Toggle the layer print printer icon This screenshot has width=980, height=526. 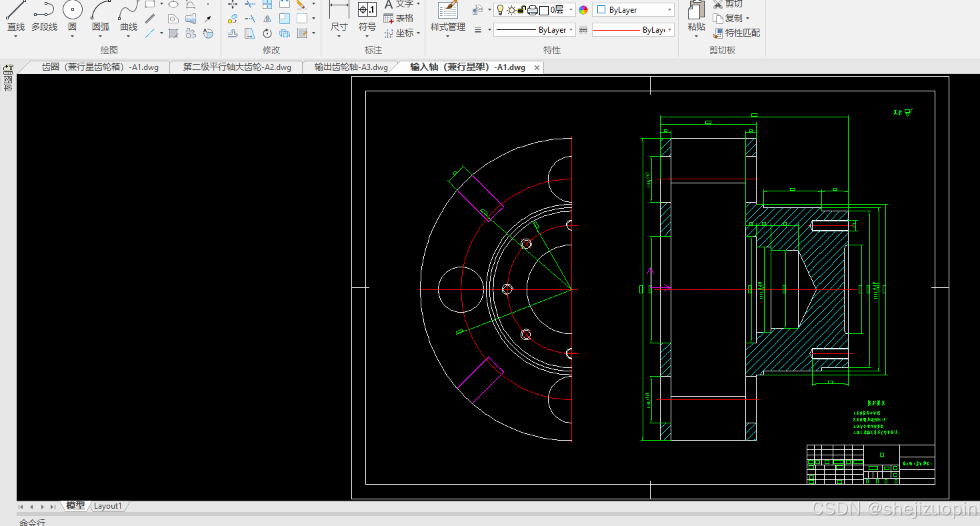[533, 10]
